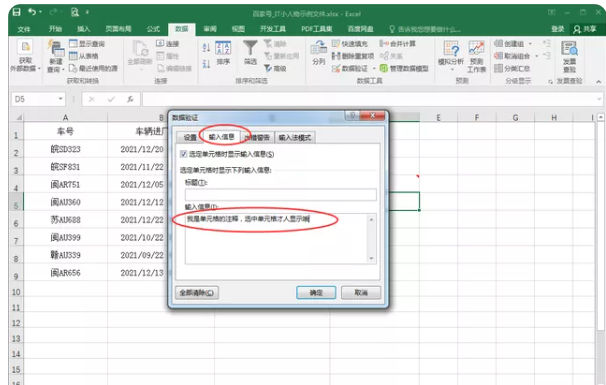
Task: Click the 连接 (Connections) icon
Action: point(168,44)
